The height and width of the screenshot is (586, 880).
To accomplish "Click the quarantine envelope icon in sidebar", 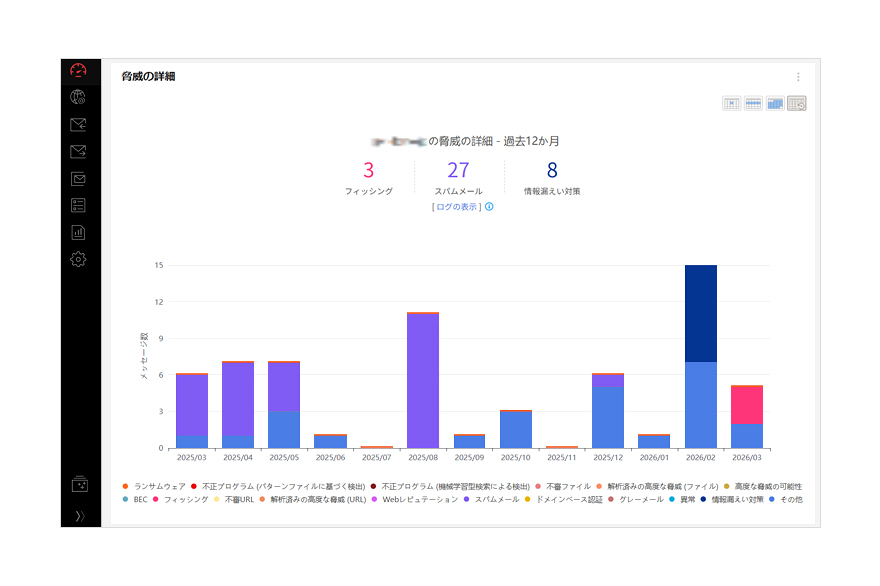I will pos(78,179).
